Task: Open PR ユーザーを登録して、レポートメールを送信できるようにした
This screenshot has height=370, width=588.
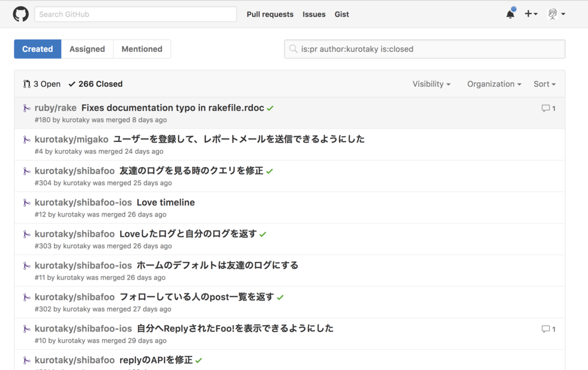Action: 239,139
